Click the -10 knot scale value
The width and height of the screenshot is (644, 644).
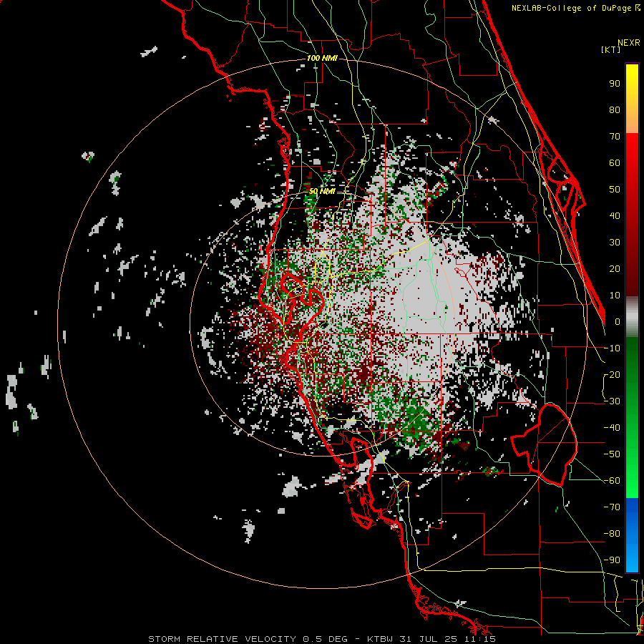click(x=612, y=348)
